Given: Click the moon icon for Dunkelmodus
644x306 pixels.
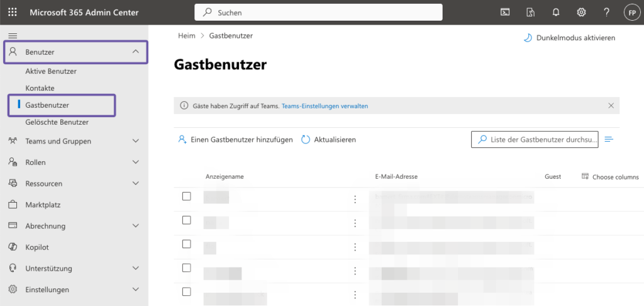Looking at the screenshot, I should point(528,38).
